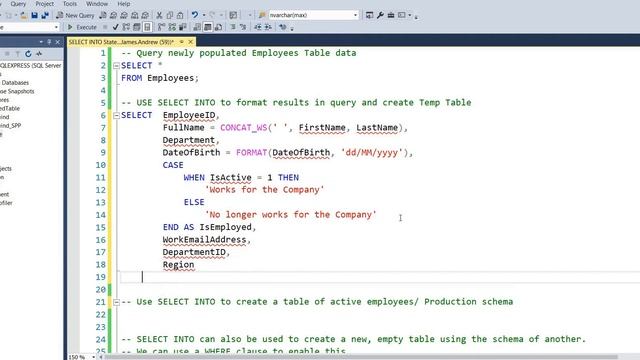Click the Cut scissors icon

coord(159,16)
